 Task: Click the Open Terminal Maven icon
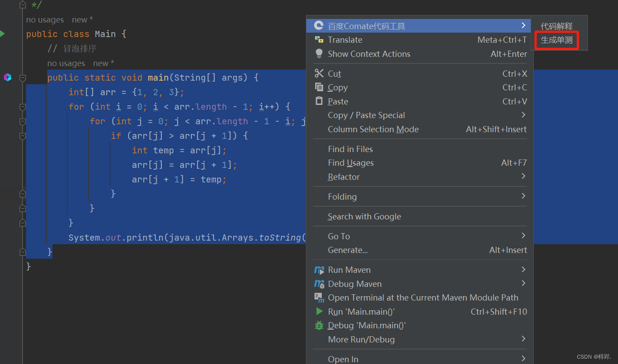click(319, 298)
